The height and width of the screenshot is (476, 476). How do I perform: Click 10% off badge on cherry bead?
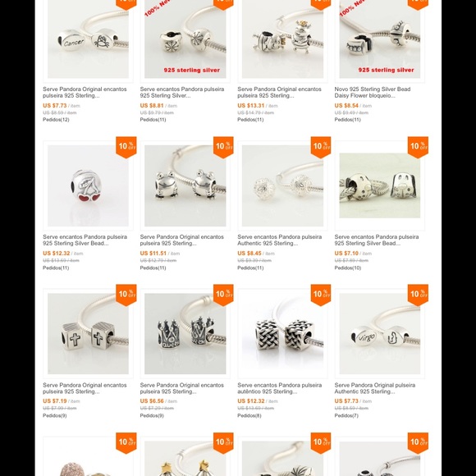pos(126,147)
